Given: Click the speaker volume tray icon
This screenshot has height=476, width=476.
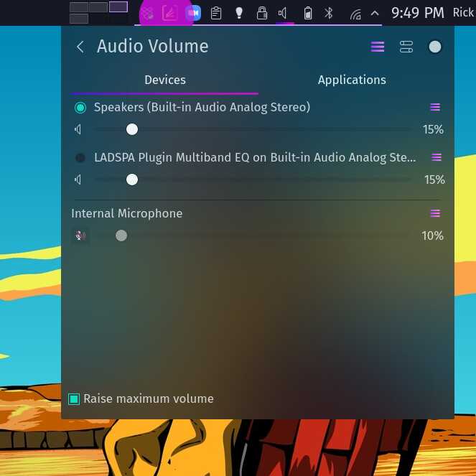Looking at the screenshot, I should click(283, 13).
